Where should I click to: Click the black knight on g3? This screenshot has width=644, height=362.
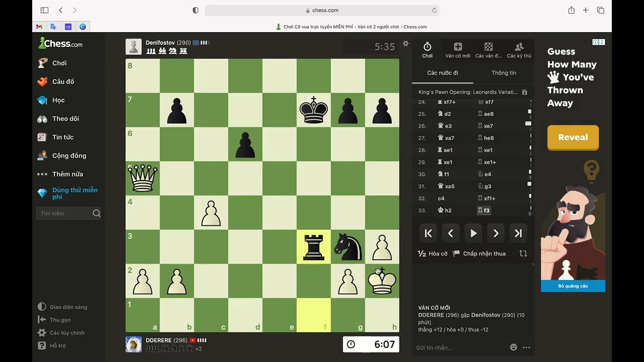348,247
